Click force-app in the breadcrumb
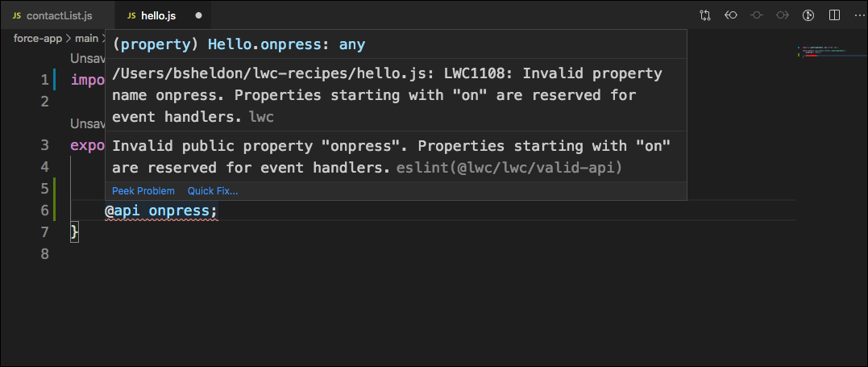Screen dimensions: 868x367 pyautogui.click(x=39, y=38)
